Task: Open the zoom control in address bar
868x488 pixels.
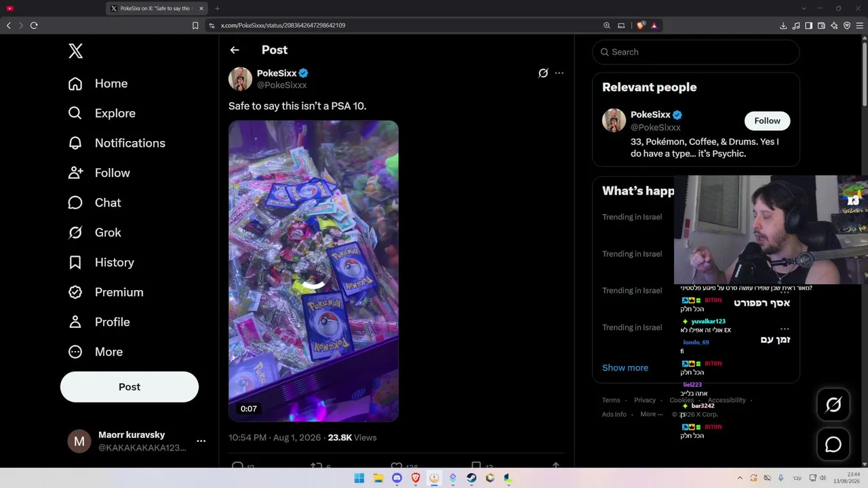Action: [x=607, y=26]
